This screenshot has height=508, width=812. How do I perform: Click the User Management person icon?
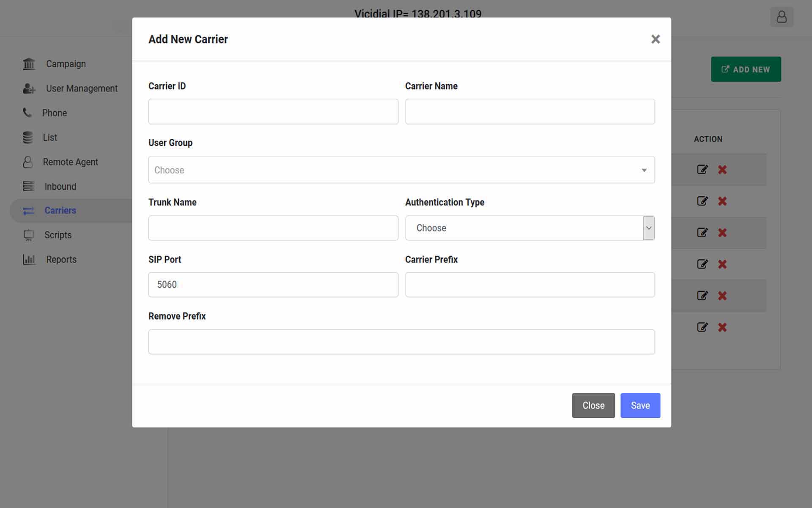[x=29, y=88]
